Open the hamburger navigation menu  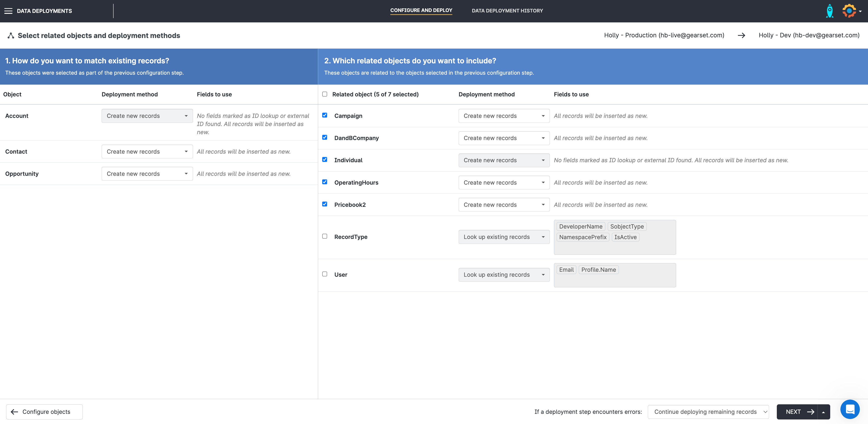coord(8,11)
